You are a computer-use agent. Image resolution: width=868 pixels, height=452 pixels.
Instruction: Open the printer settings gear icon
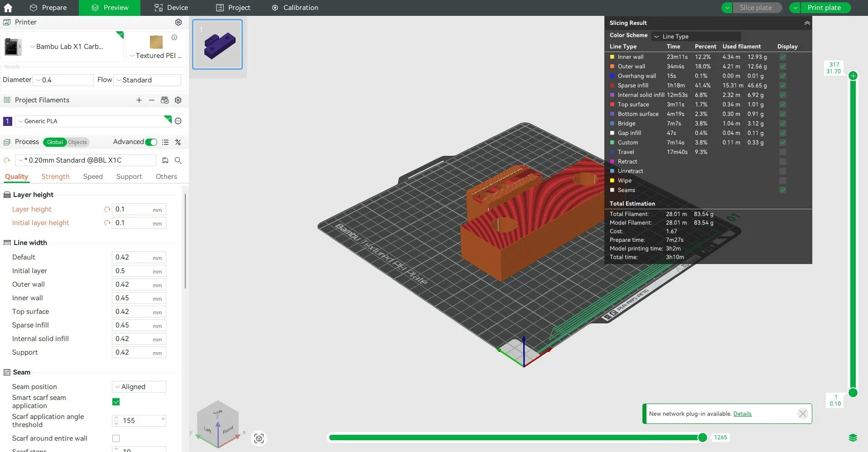[x=178, y=22]
